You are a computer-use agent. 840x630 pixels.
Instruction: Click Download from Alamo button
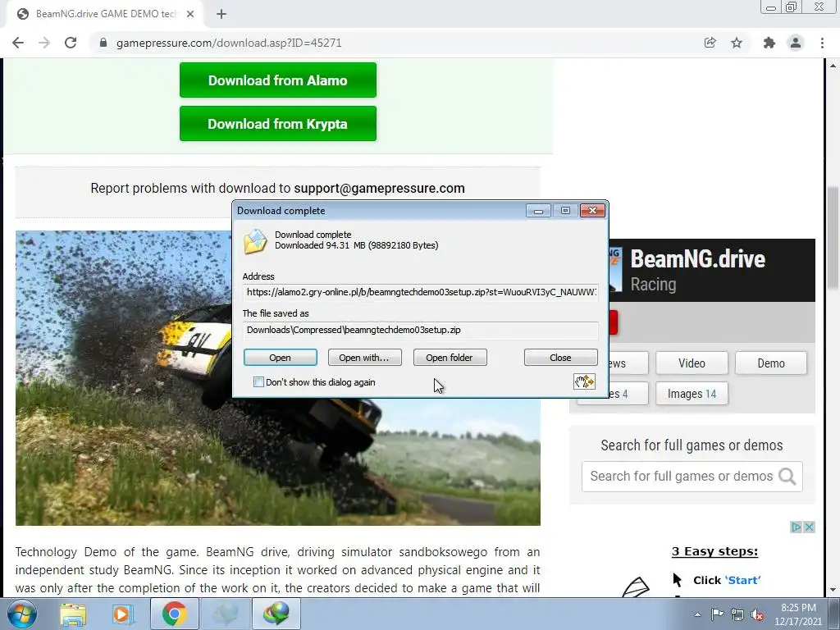click(x=278, y=80)
